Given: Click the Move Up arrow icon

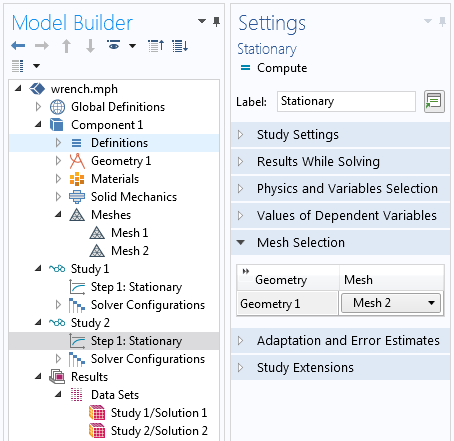Looking at the screenshot, I should (x=66, y=46).
